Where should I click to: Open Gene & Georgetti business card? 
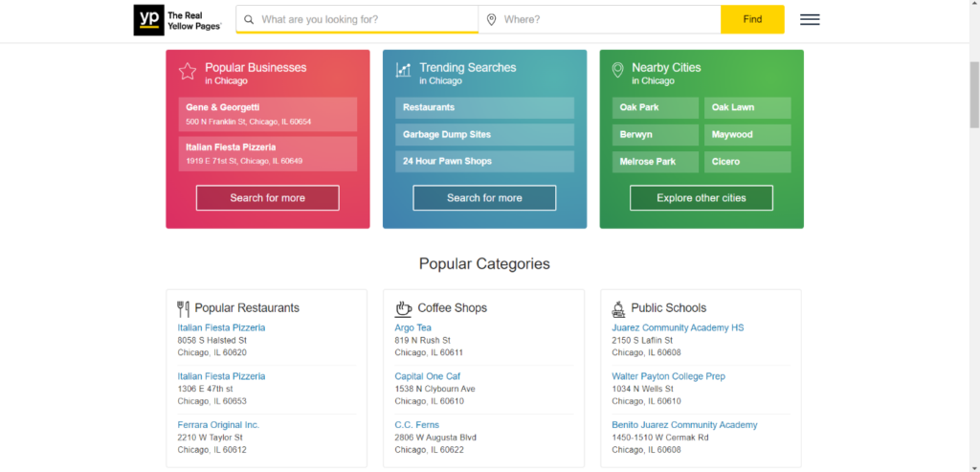click(268, 114)
